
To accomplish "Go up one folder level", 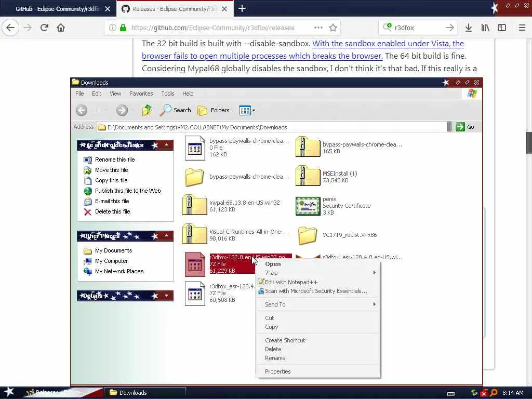I will click(147, 110).
